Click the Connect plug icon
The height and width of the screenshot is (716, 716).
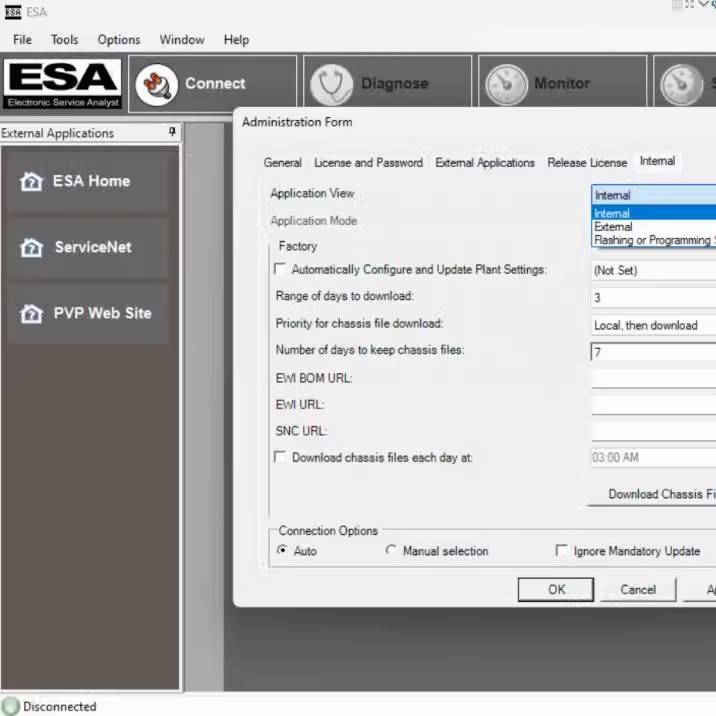[156, 84]
